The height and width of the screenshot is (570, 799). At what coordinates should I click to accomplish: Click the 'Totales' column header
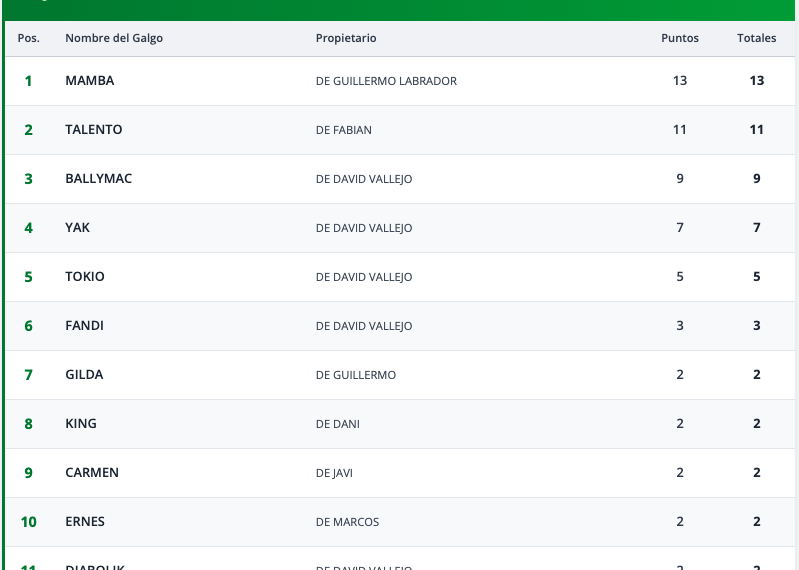pyautogui.click(x=757, y=39)
